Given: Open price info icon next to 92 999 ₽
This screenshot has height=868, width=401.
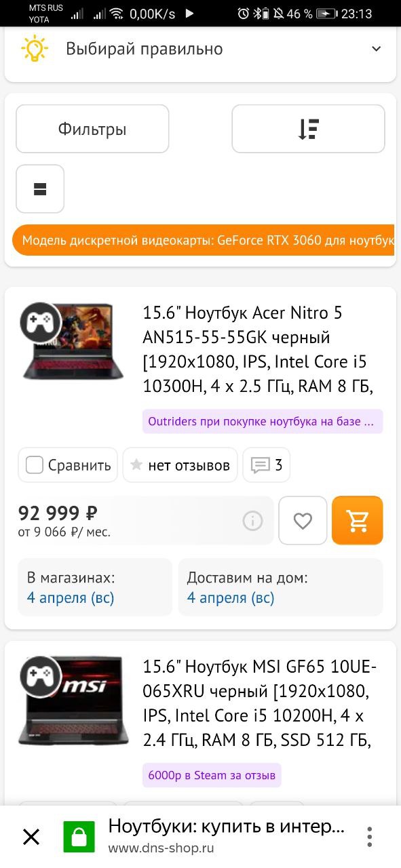Looking at the screenshot, I should [x=252, y=521].
